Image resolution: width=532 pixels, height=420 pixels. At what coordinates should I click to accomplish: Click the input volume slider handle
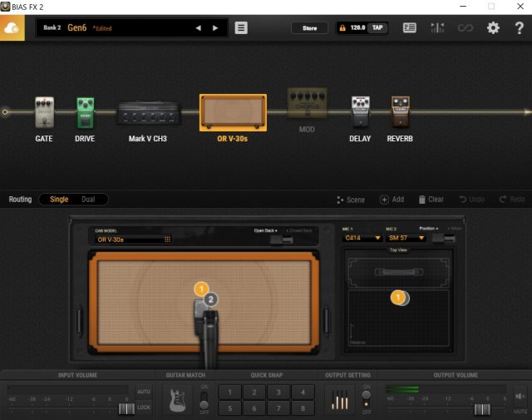click(x=126, y=408)
